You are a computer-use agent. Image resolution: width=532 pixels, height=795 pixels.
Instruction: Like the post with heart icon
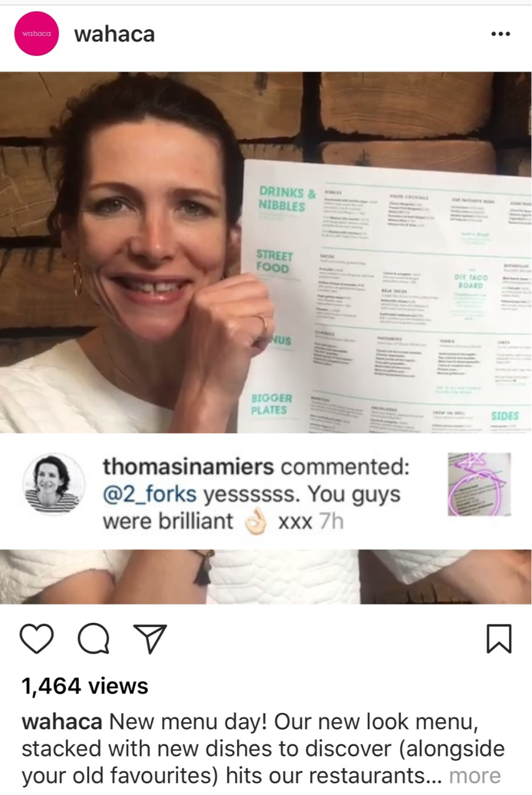coord(37,639)
